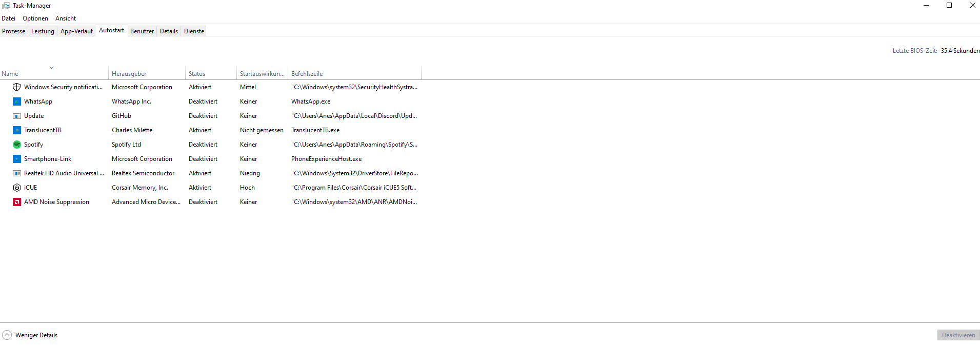Select the Autostart tab
The image size is (980, 346).
coord(111,30)
